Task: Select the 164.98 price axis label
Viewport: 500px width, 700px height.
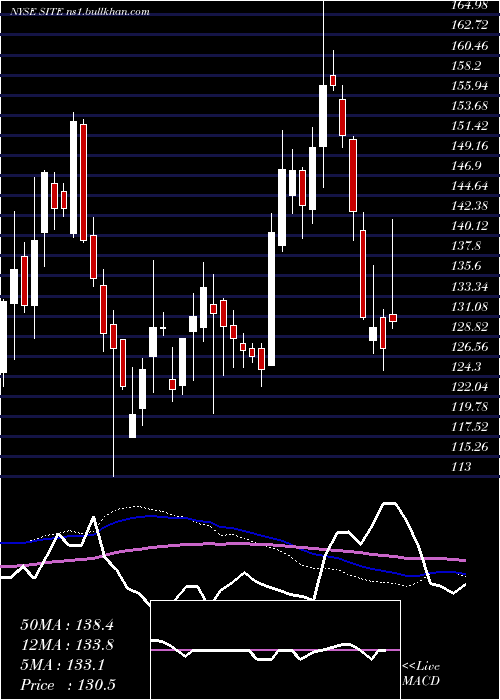Action: pos(470,5)
